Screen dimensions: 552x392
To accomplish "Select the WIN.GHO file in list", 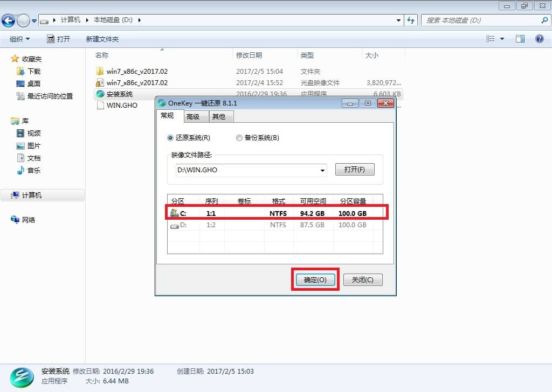I will pyautogui.click(x=121, y=105).
